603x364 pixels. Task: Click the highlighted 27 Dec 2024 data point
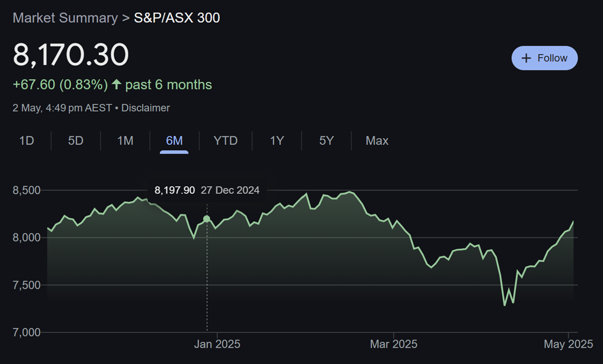pos(206,219)
